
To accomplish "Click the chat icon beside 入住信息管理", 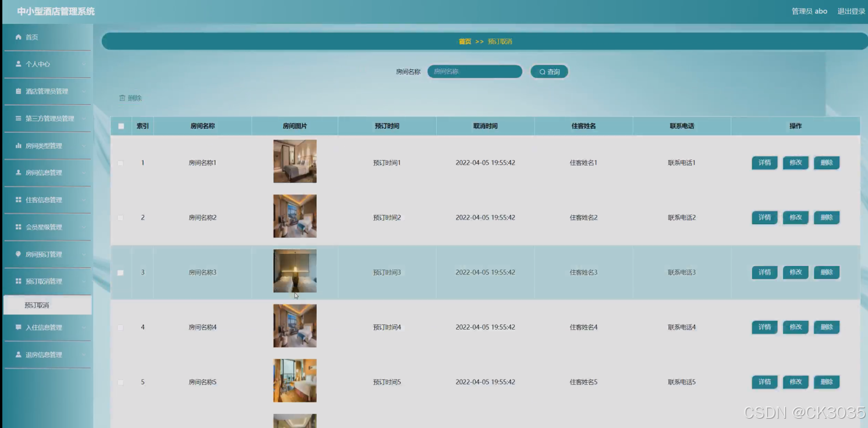I will (x=18, y=327).
